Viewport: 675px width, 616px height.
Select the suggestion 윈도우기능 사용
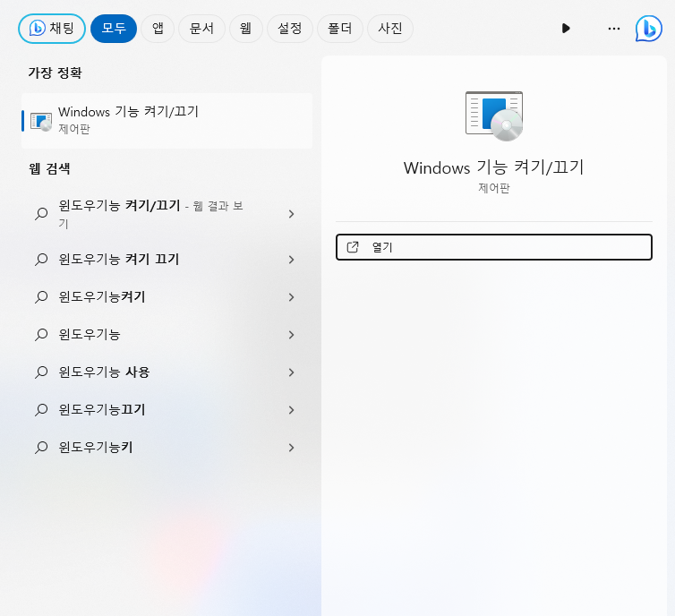click(167, 372)
